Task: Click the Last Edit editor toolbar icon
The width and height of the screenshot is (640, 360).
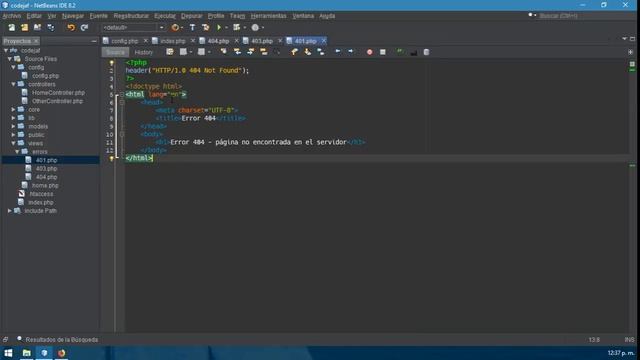Action: click(x=170, y=52)
